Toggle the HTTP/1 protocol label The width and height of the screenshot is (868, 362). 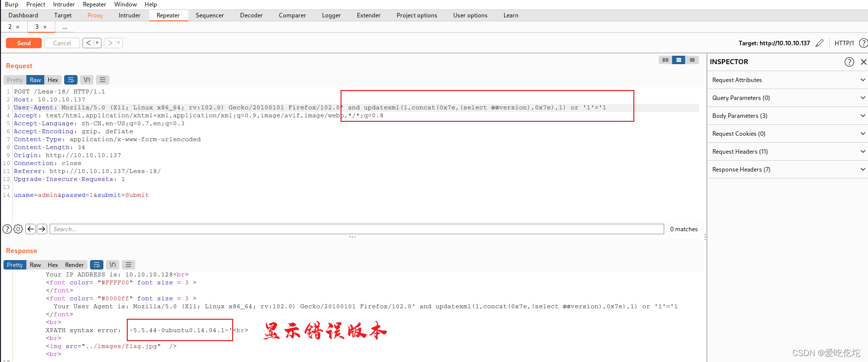[844, 43]
